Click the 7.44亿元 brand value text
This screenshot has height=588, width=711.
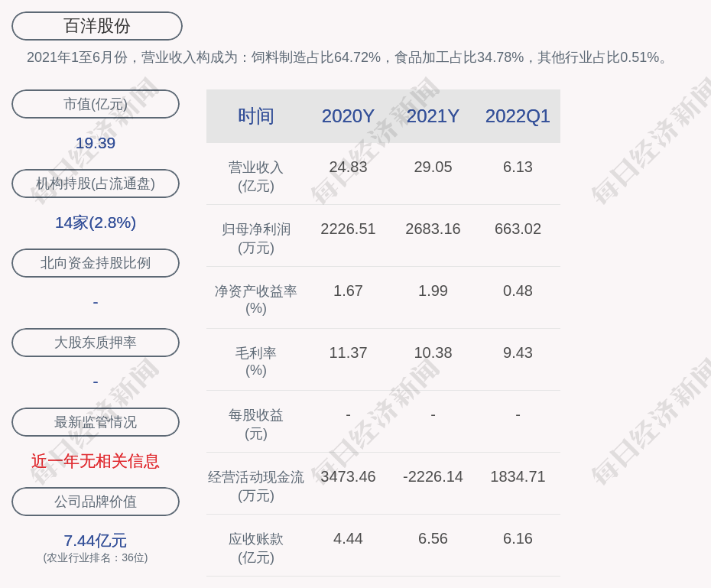96,541
